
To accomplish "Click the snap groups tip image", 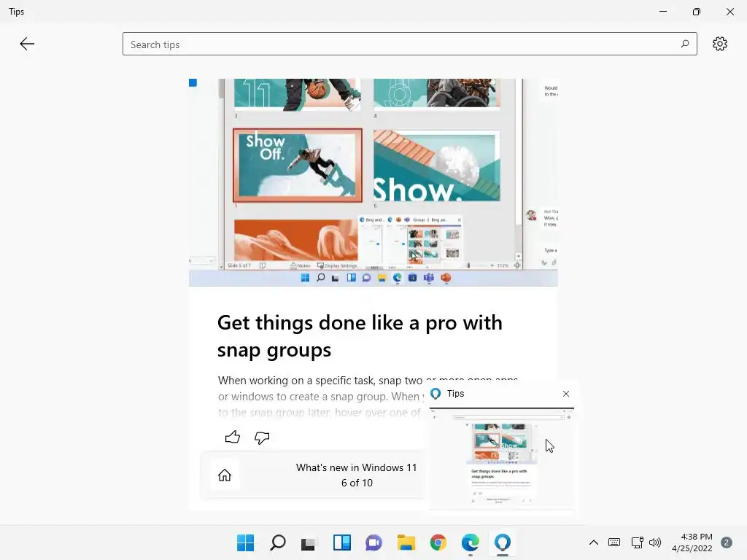I will (373, 182).
